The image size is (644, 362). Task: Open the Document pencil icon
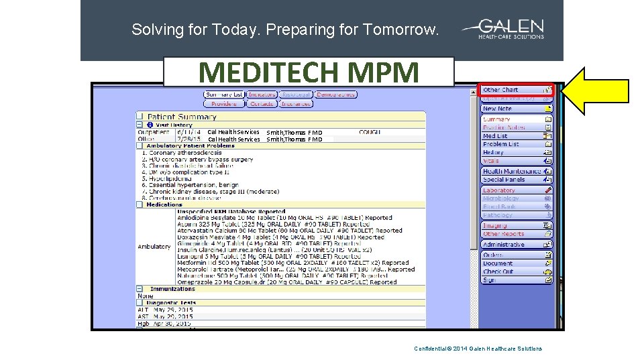coord(548,263)
